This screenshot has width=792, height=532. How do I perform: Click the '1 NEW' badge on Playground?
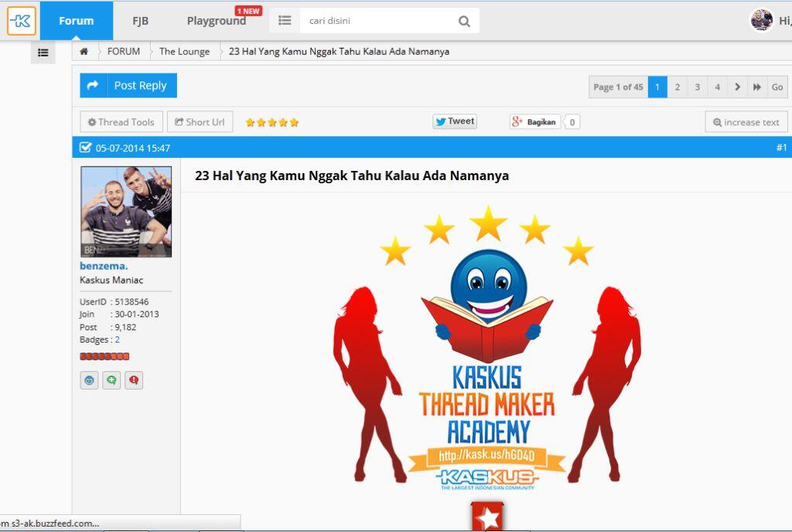tap(248, 11)
